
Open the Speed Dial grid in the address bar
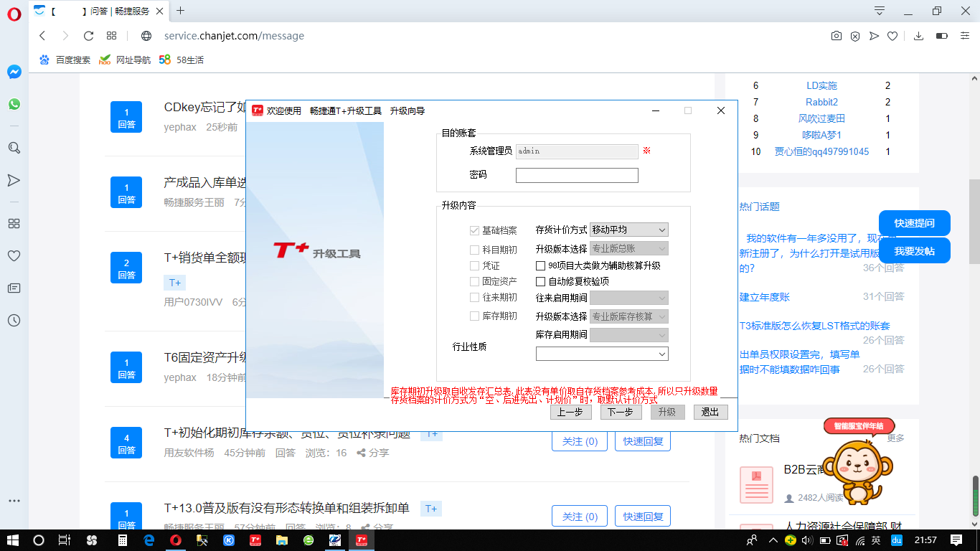pyautogui.click(x=111, y=36)
